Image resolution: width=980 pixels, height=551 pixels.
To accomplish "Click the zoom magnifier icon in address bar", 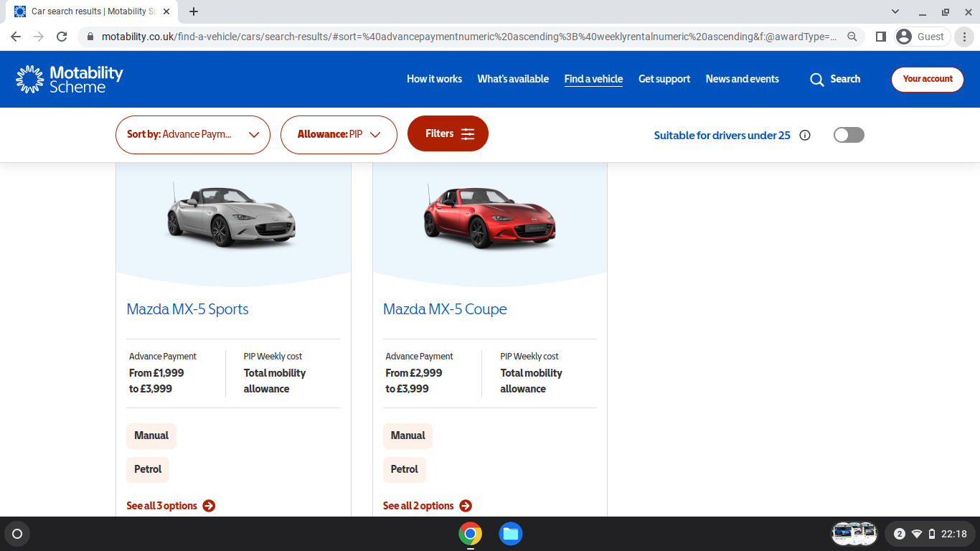I will (x=852, y=37).
